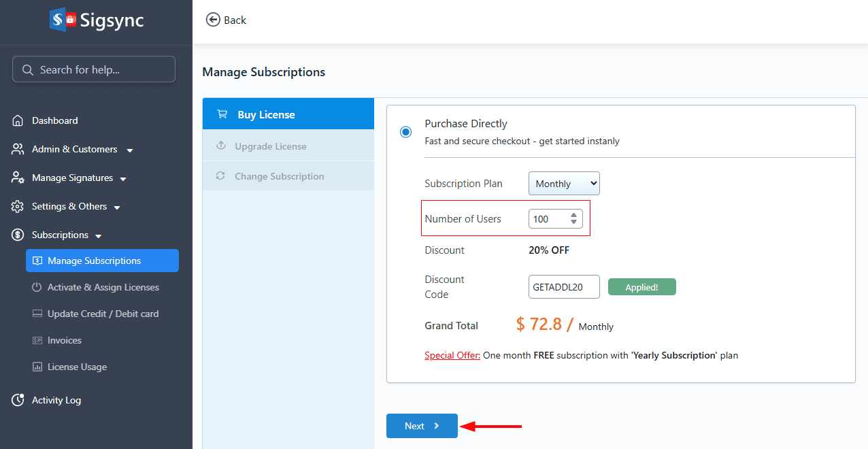The width and height of the screenshot is (868, 449).
Task: Click the Activity Log clock icon
Action: click(x=18, y=400)
